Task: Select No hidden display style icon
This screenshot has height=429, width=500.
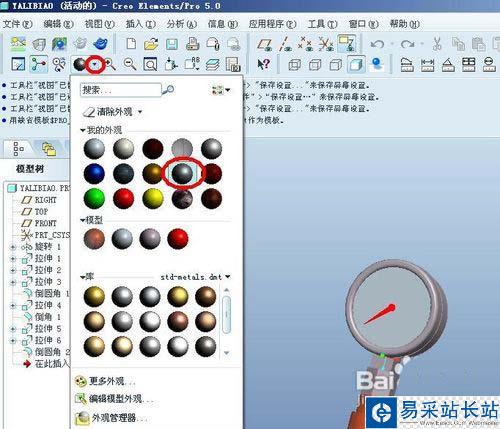Action: 336,64
